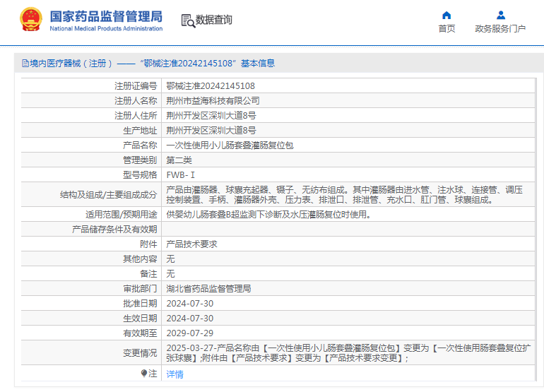Click the national emblem logo
The height and width of the screenshot is (392, 544).
click(31, 19)
